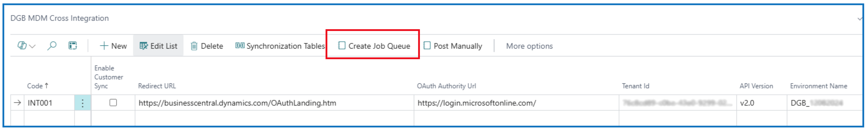Create a new record with New
The image size is (868, 131).
113,46
